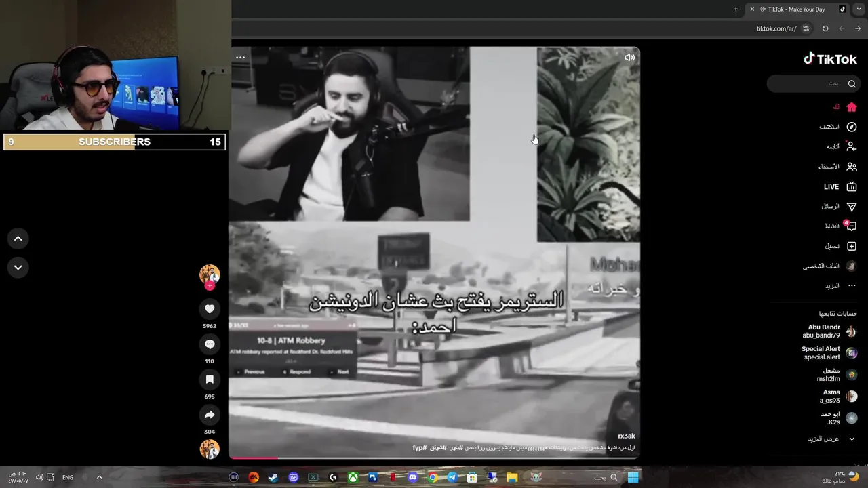The image size is (868, 488).
Task: Open the Activity inbox icon with badge
Action: pos(852,226)
